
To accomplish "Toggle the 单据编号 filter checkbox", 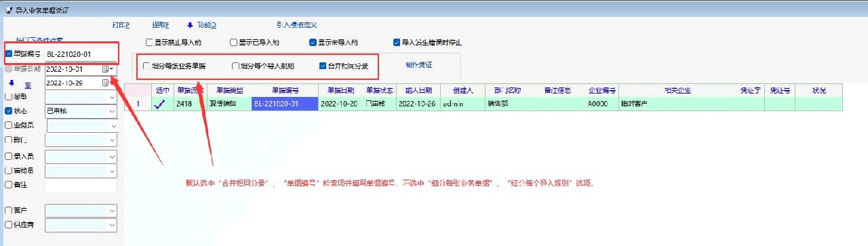I will pos(8,54).
